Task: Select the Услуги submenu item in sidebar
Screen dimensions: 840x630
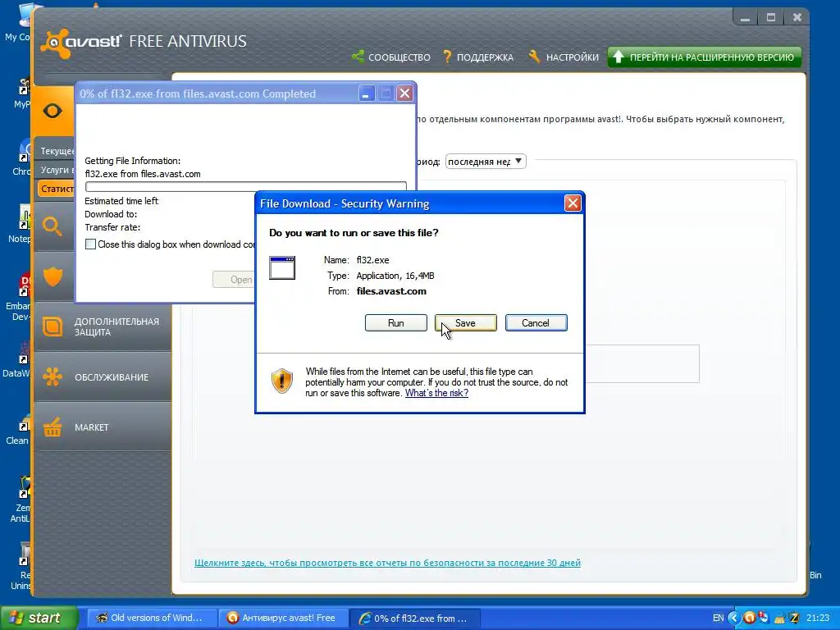Action: (x=57, y=170)
